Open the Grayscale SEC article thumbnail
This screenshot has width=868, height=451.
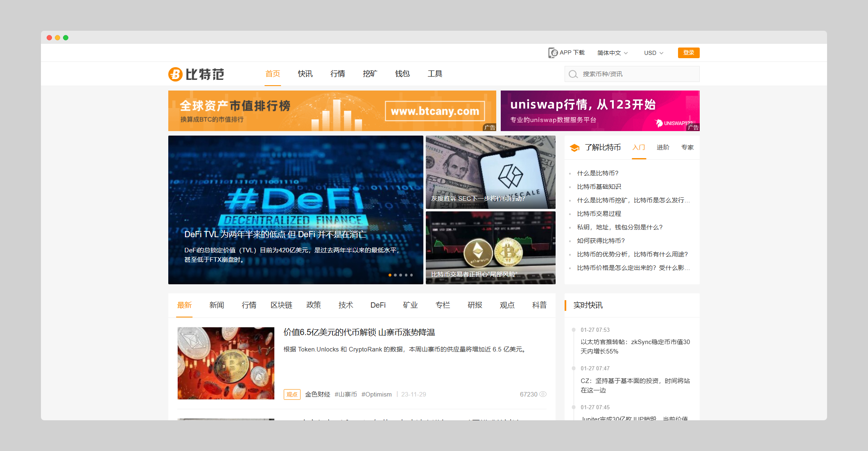[x=491, y=172]
